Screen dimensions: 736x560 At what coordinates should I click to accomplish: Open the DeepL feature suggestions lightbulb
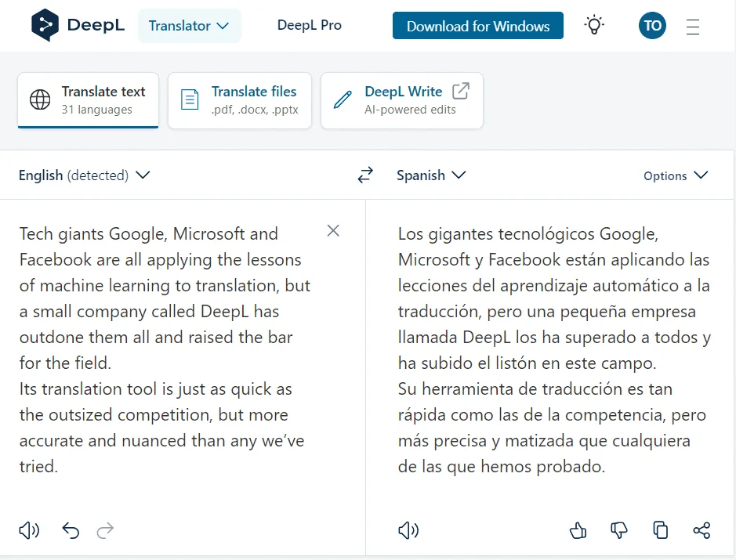(x=594, y=25)
